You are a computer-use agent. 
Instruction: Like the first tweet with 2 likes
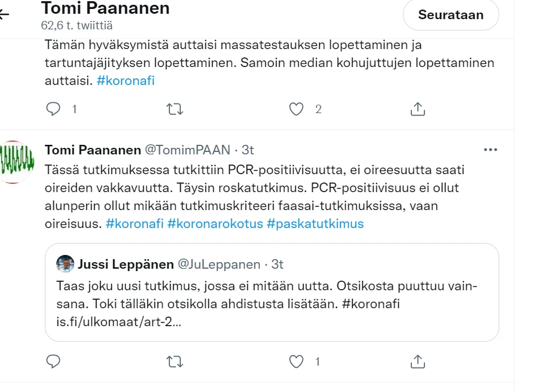(x=296, y=109)
